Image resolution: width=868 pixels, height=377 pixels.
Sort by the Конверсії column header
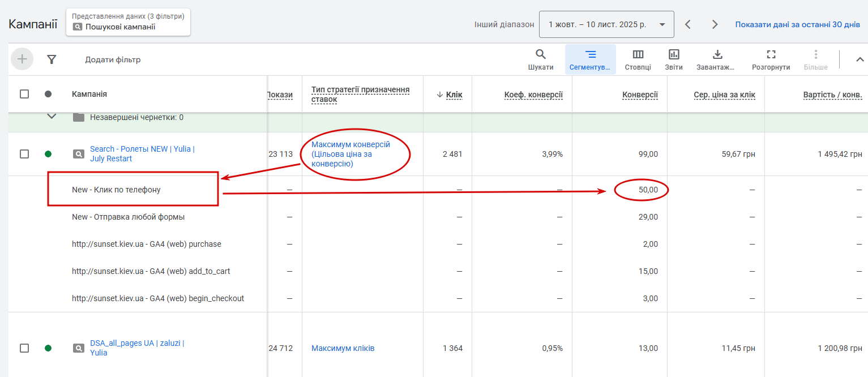640,95
